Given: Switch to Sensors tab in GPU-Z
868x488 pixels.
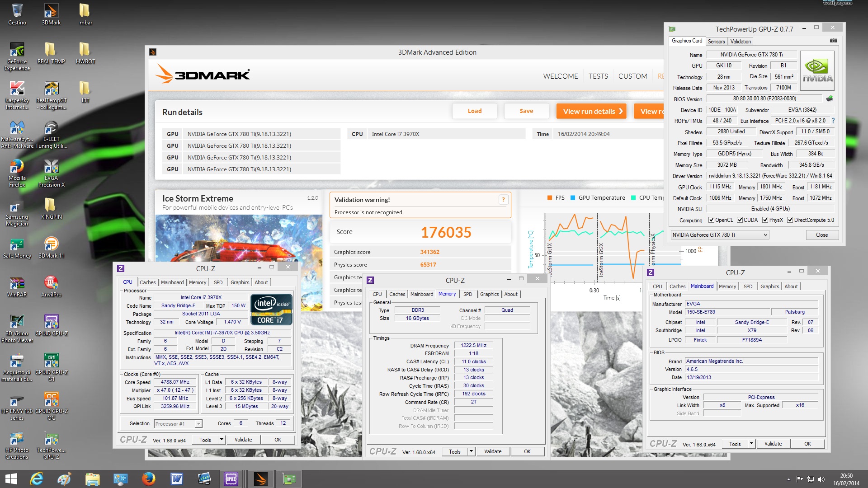Looking at the screenshot, I should tap(716, 42).
